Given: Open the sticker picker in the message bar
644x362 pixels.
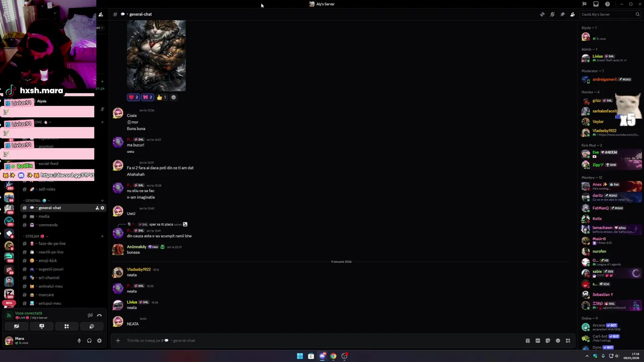Looking at the screenshot, I should pos(548,340).
